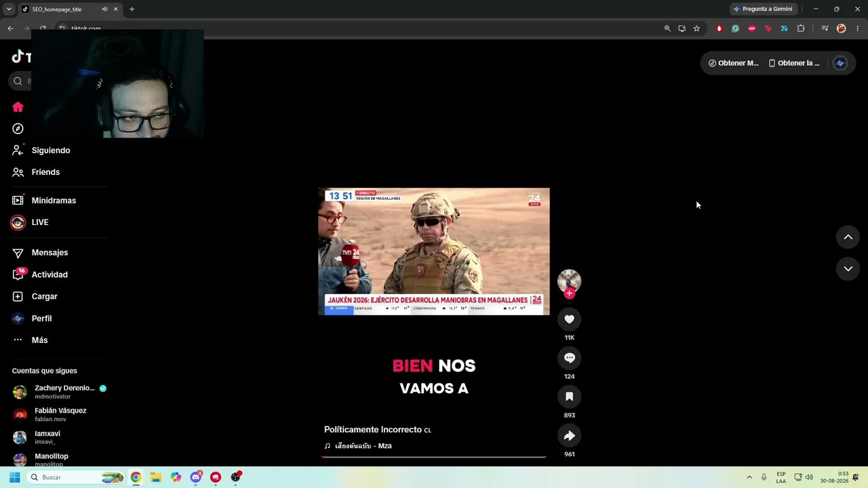This screenshot has height=488, width=868.
Task: Open the round icon beside Obtener la
Action: click(x=840, y=63)
